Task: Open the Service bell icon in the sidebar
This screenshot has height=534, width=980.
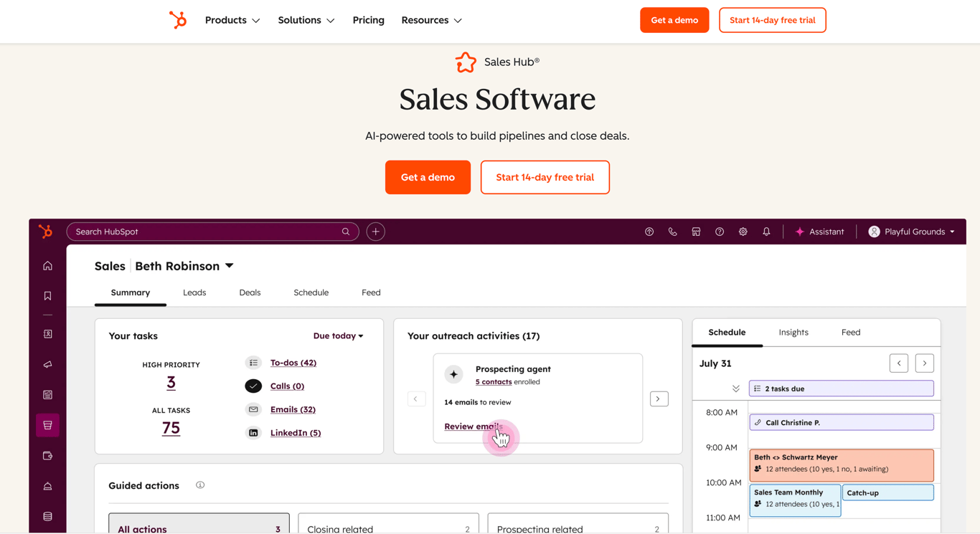Action: (47, 486)
